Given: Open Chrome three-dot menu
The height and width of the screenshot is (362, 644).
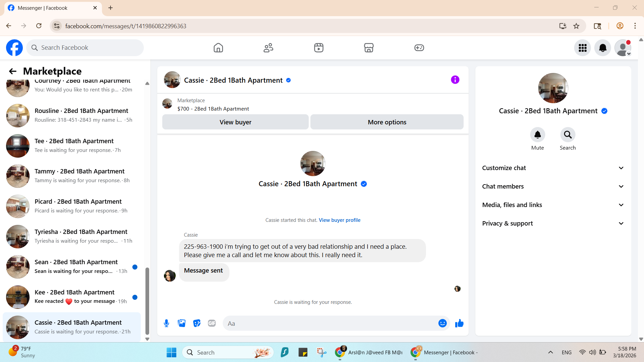Looking at the screenshot, I should pyautogui.click(x=635, y=26).
